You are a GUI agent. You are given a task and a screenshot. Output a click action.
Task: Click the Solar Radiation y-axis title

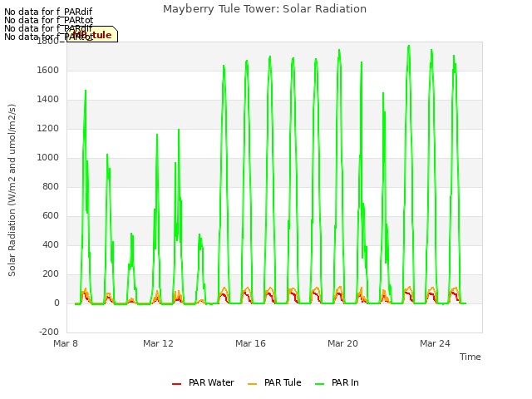click(x=12, y=190)
